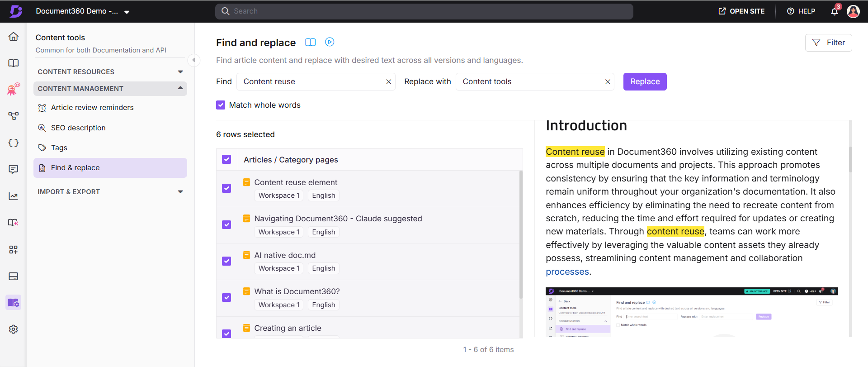
Task: Open the user profile avatar
Action: tap(853, 11)
